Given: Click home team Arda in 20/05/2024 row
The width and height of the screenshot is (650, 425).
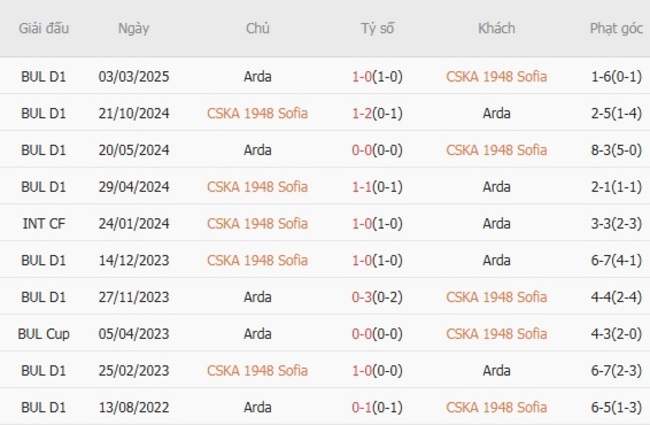Looking at the screenshot, I should tap(257, 150).
